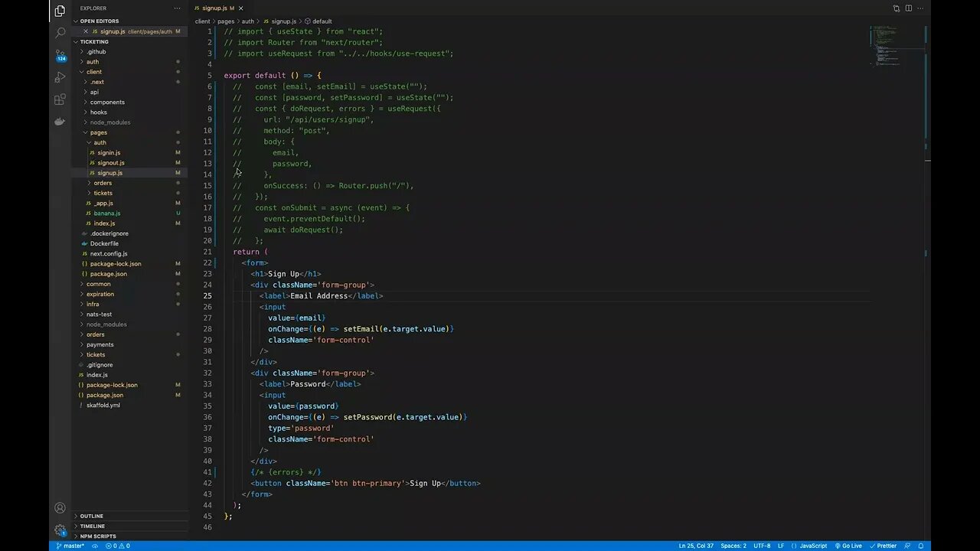
Task: Open the errors and warnings indicator
Action: [117, 546]
